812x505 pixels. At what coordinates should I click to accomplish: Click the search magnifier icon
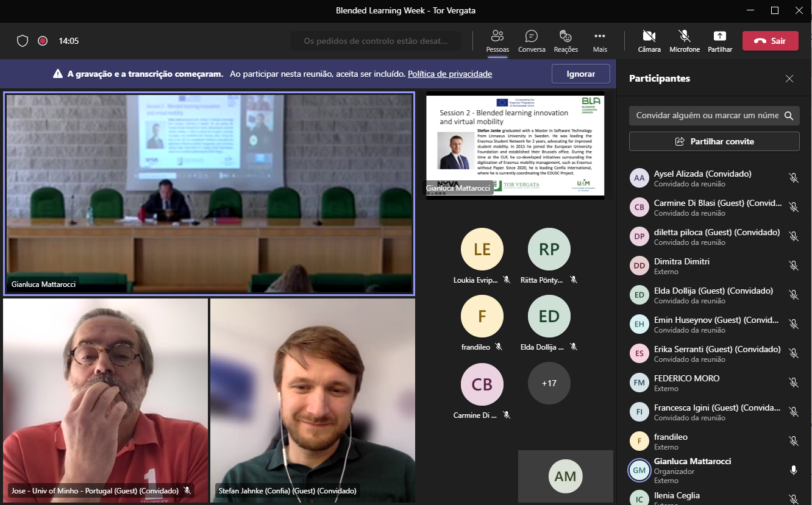point(789,115)
